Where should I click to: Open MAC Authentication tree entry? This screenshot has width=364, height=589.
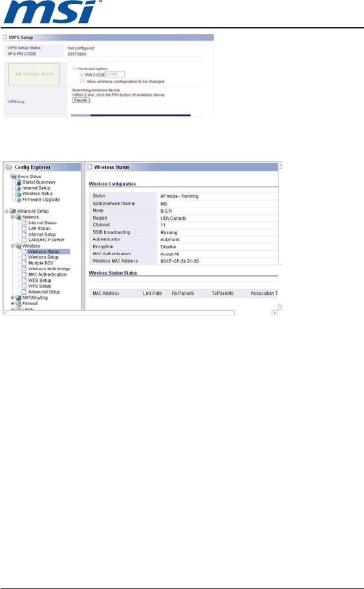47,275
